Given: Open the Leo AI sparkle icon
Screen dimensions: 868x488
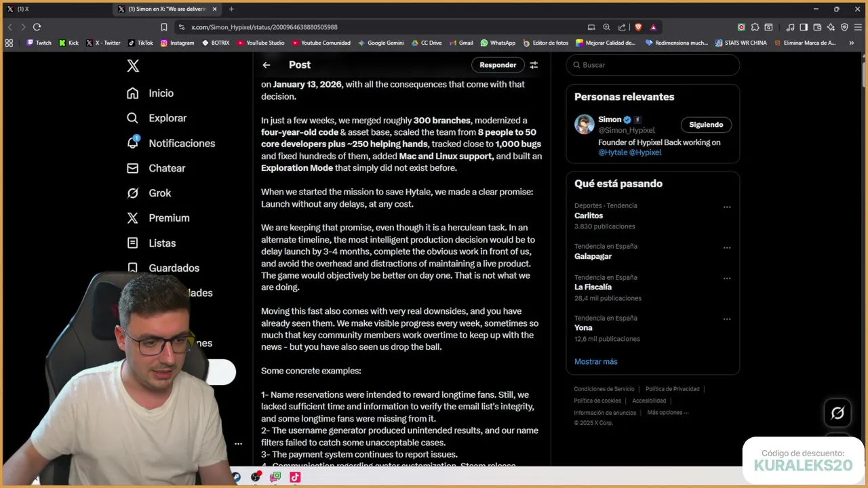Looking at the screenshot, I should [831, 27].
